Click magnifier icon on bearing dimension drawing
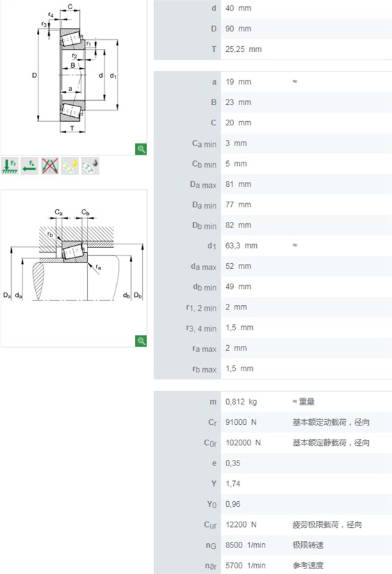Image resolution: width=392 pixels, height=574 pixels. (x=141, y=149)
